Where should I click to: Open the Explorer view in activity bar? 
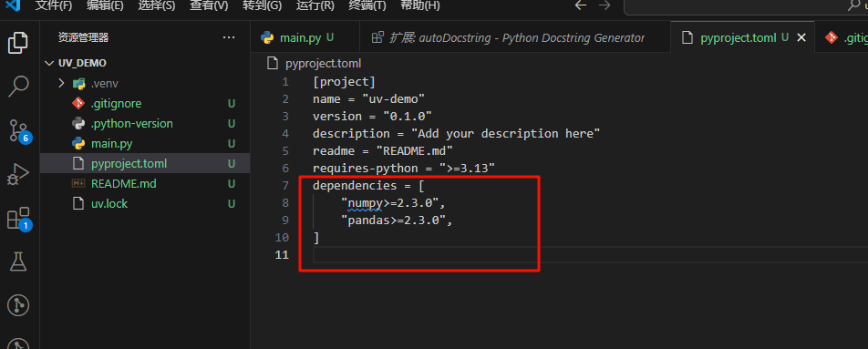[x=18, y=43]
